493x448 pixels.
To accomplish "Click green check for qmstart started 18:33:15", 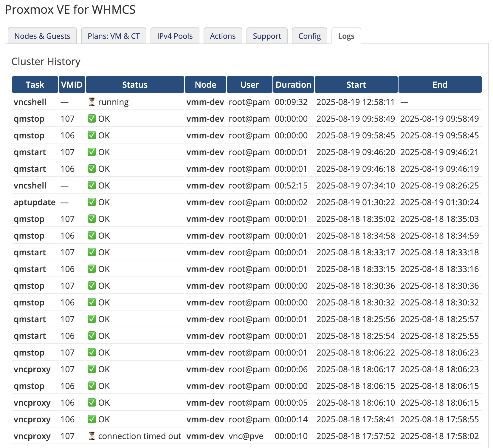I will tap(92, 269).
